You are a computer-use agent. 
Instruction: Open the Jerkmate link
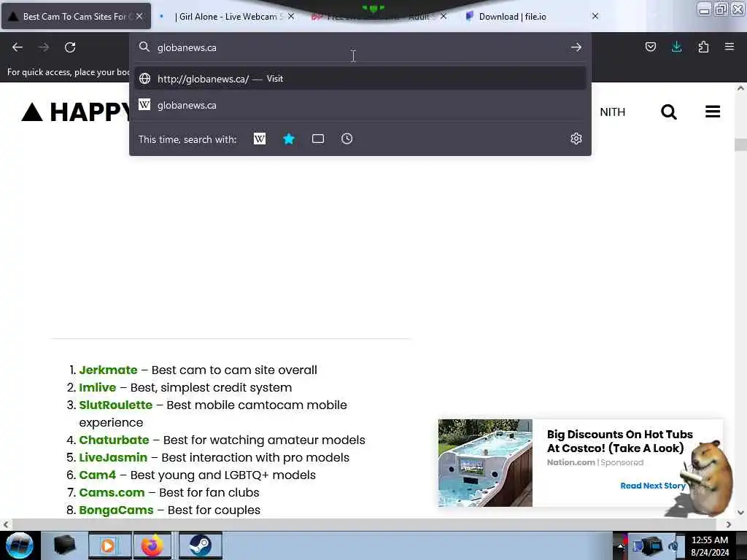click(x=108, y=370)
